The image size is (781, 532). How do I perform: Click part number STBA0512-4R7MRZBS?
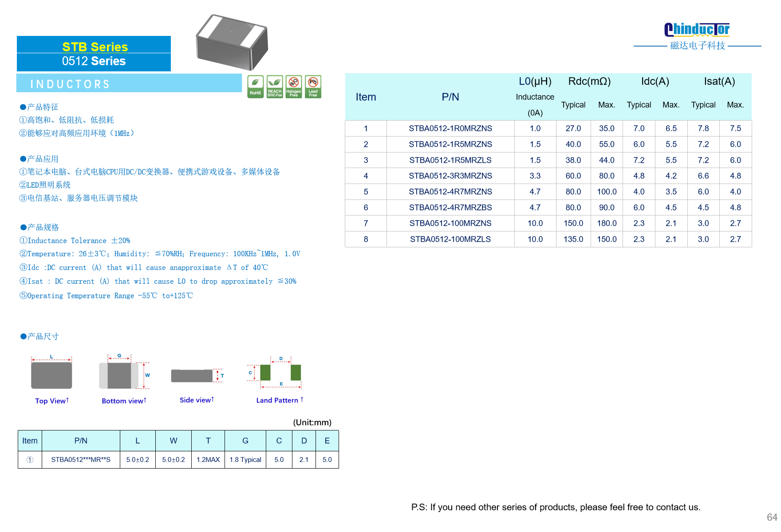pyautogui.click(x=450, y=207)
